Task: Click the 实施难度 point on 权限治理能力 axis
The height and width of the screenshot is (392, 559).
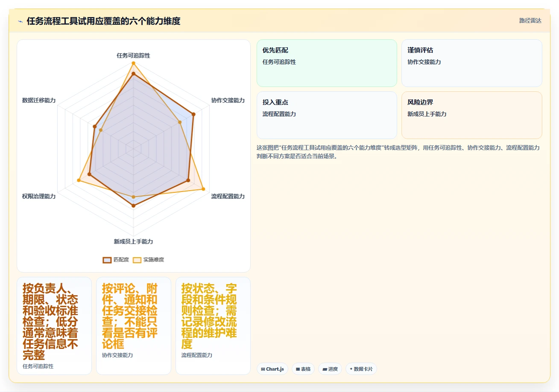Action: [79, 180]
